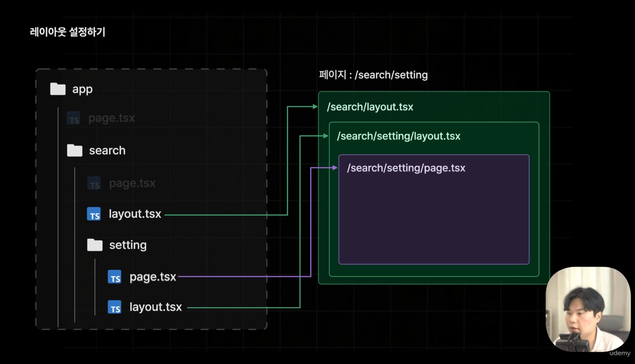Open the /search/layout.tsx label in the diagram
Viewport: 635px width, 364px height.
point(370,107)
